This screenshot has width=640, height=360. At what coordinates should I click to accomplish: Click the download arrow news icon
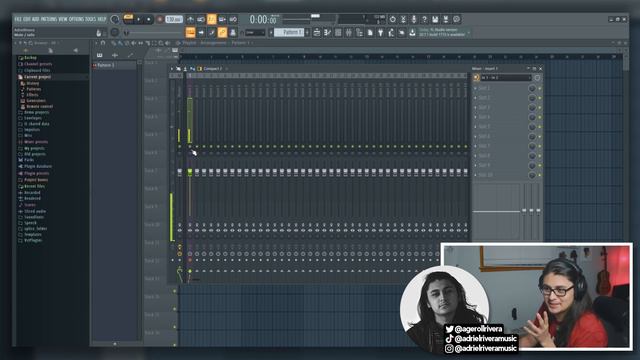click(412, 33)
